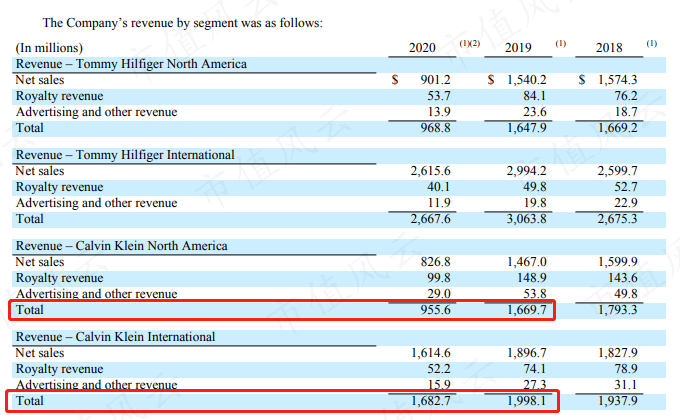Select the 2019 column header

point(519,47)
